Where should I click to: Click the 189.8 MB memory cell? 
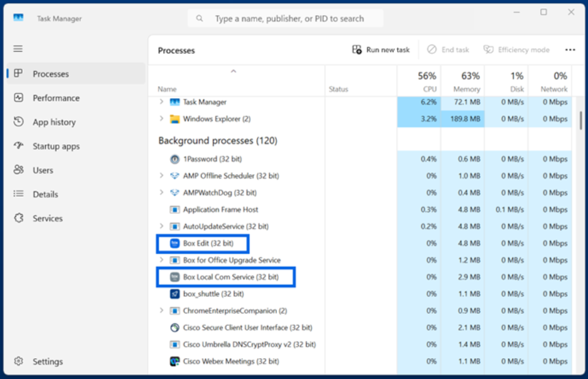[463, 119]
